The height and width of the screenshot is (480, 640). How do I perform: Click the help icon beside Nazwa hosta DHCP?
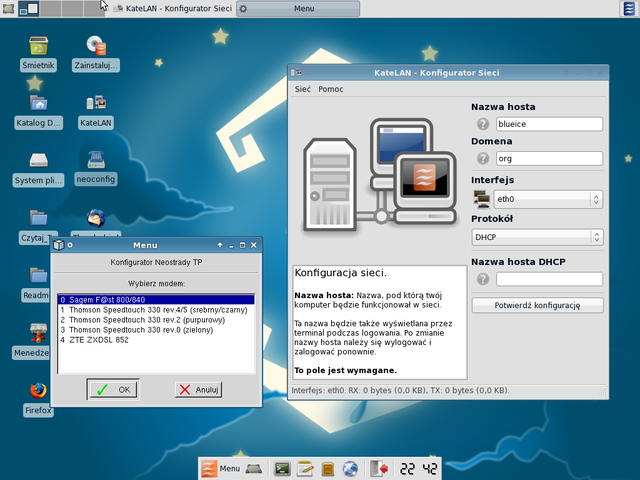[483, 279]
